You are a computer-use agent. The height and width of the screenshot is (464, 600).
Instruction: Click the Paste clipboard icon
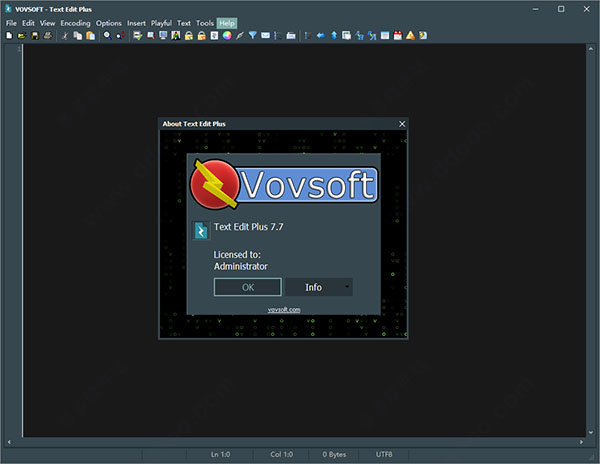coord(91,36)
